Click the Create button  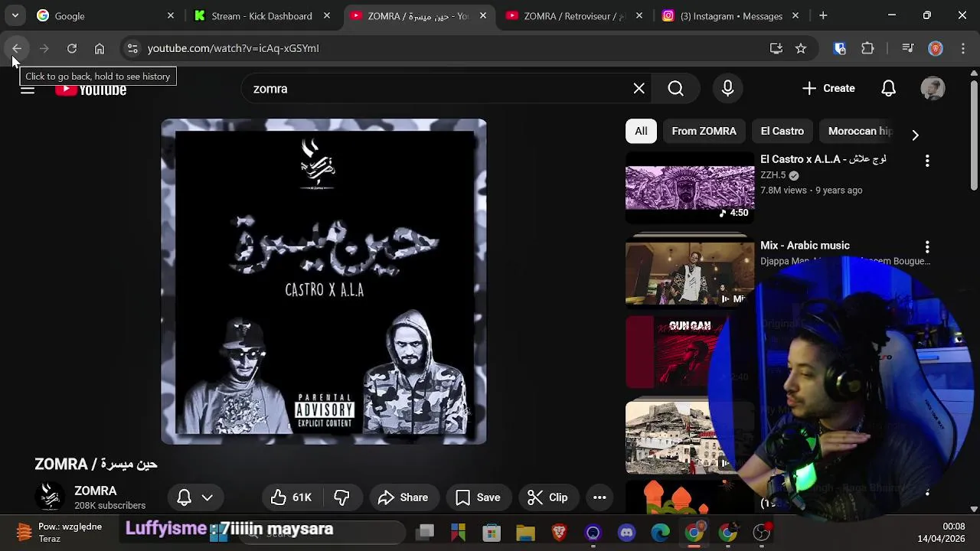(x=828, y=89)
